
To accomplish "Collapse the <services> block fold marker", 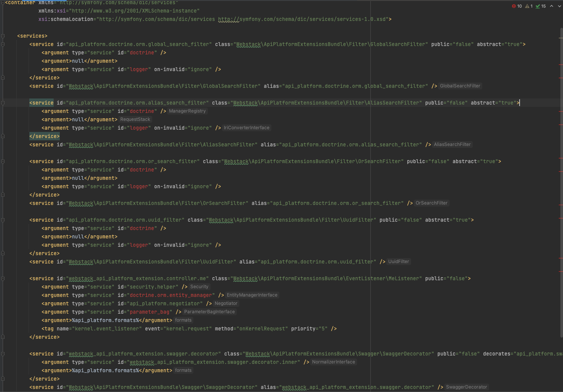I will pos(3,36).
